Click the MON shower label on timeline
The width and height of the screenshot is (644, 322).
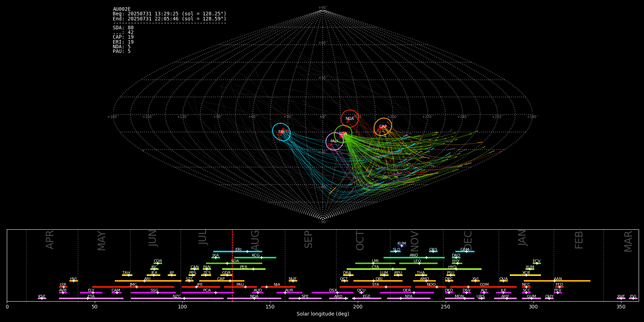click(x=459, y=297)
